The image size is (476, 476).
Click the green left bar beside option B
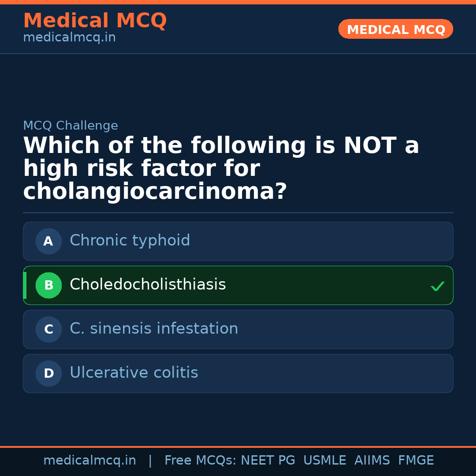click(x=25, y=285)
